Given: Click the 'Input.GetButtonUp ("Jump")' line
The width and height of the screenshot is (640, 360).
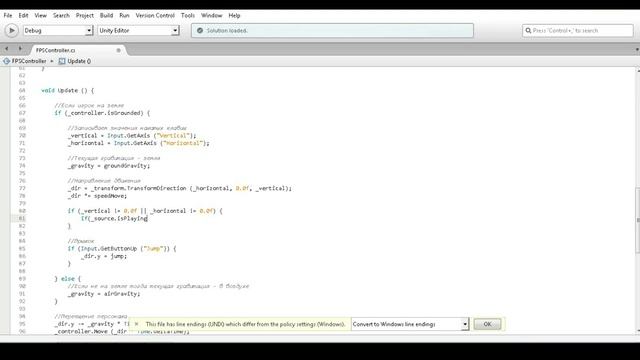Looking at the screenshot, I should click(x=122, y=249).
